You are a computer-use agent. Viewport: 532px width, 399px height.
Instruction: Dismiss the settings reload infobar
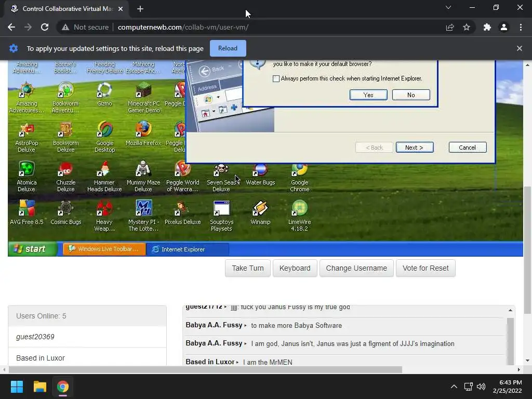click(519, 48)
